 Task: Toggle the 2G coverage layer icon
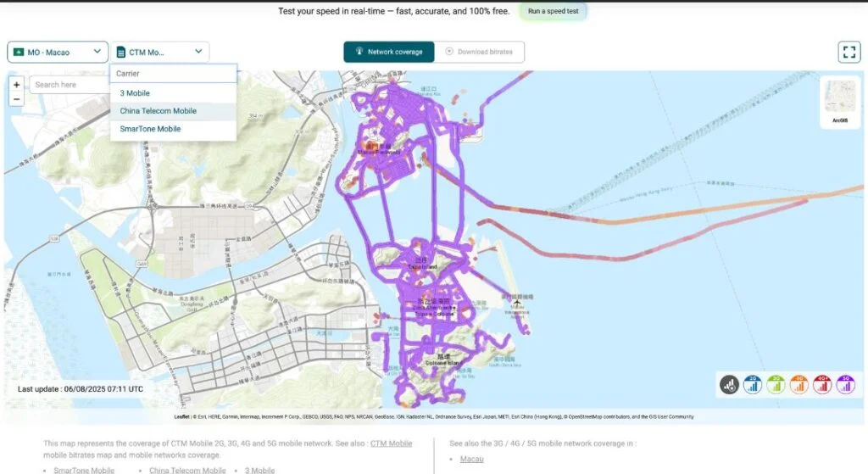[x=753, y=384]
